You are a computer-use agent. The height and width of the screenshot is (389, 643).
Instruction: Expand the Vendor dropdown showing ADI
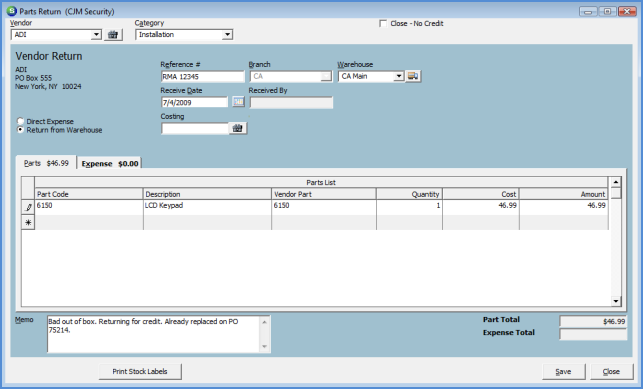click(96, 35)
